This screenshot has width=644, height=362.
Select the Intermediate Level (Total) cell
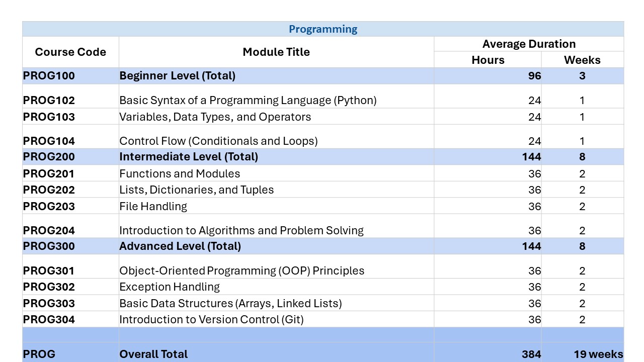pos(189,157)
